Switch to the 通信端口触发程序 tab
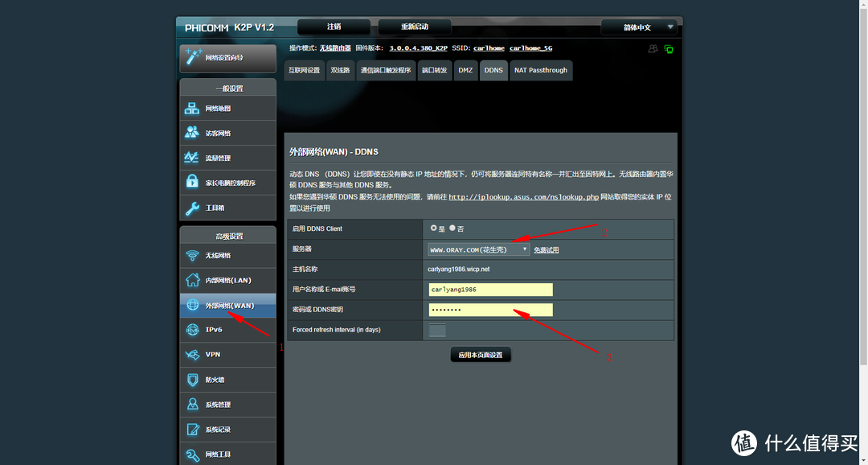868x465 pixels. click(386, 70)
